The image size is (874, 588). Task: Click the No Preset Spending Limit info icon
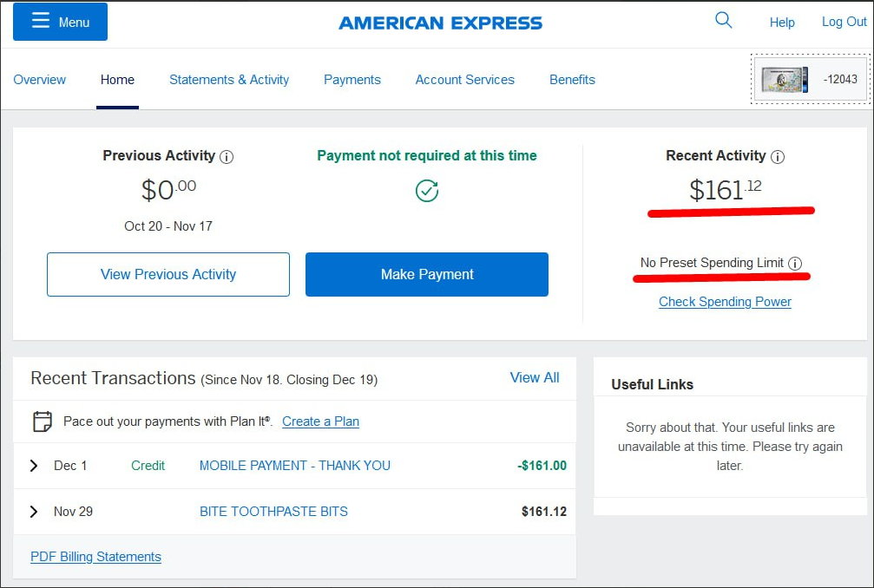[795, 264]
